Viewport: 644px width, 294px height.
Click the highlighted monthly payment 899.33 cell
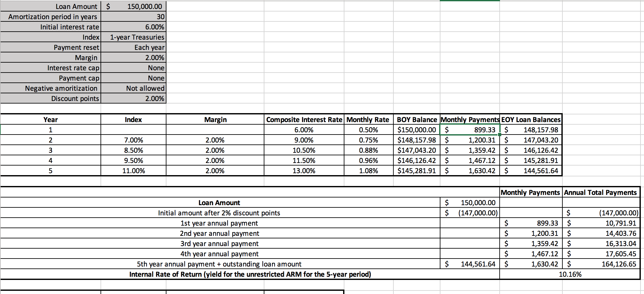pyautogui.click(x=470, y=130)
